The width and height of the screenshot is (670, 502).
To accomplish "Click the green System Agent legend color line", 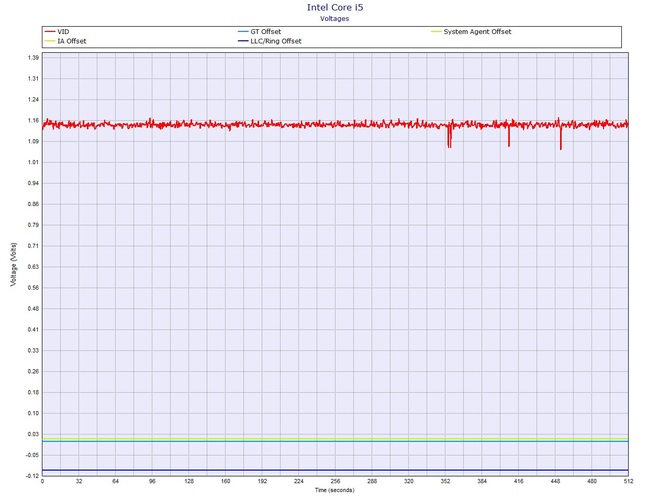I will point(436,32).
